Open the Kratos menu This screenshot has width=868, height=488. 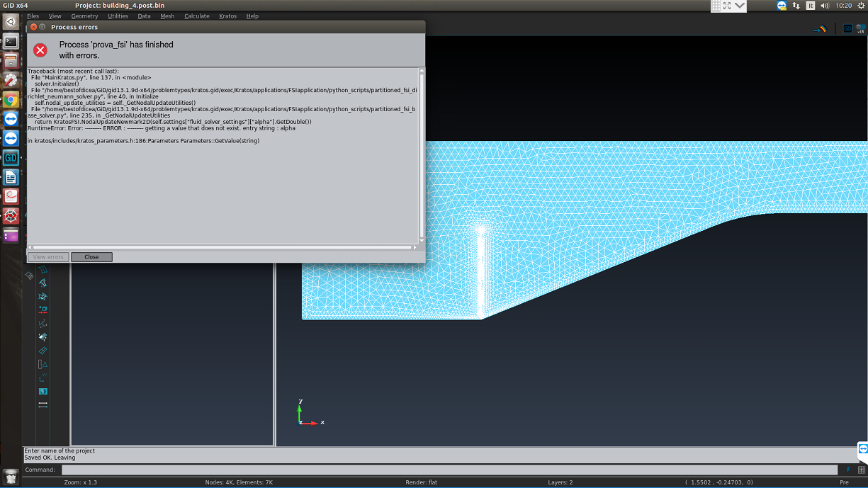(227, 16)
